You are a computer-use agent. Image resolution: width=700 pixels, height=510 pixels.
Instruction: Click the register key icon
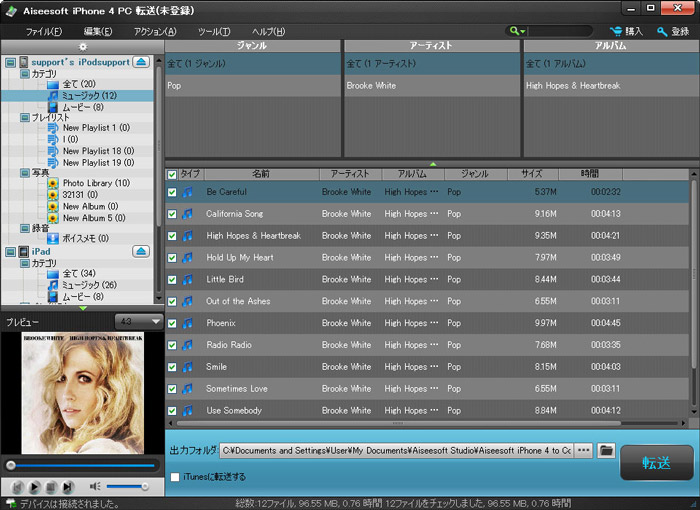662,31
